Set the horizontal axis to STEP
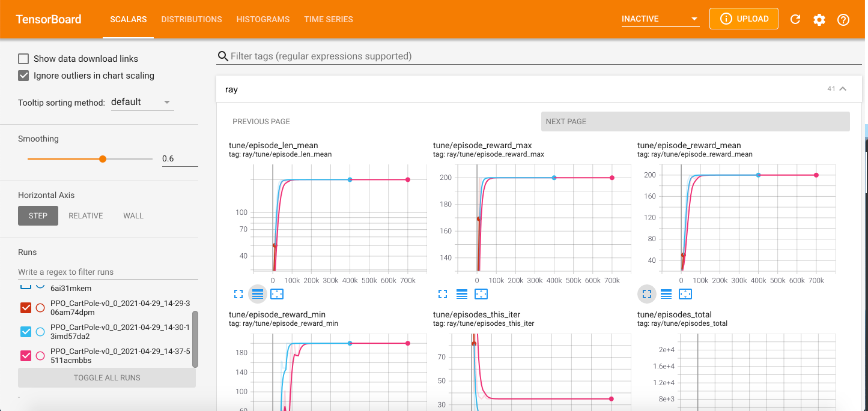 pos(38,216)
